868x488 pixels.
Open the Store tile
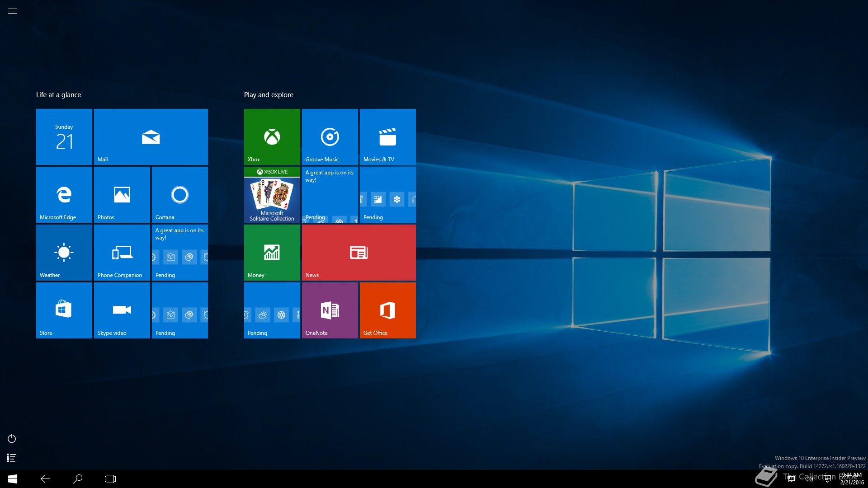tap(64, 310)
